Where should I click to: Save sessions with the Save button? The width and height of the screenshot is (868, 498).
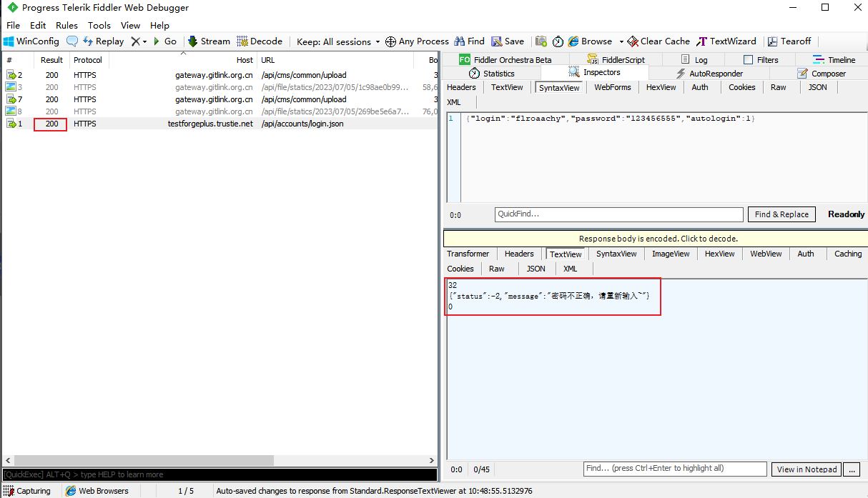[508, 41]
